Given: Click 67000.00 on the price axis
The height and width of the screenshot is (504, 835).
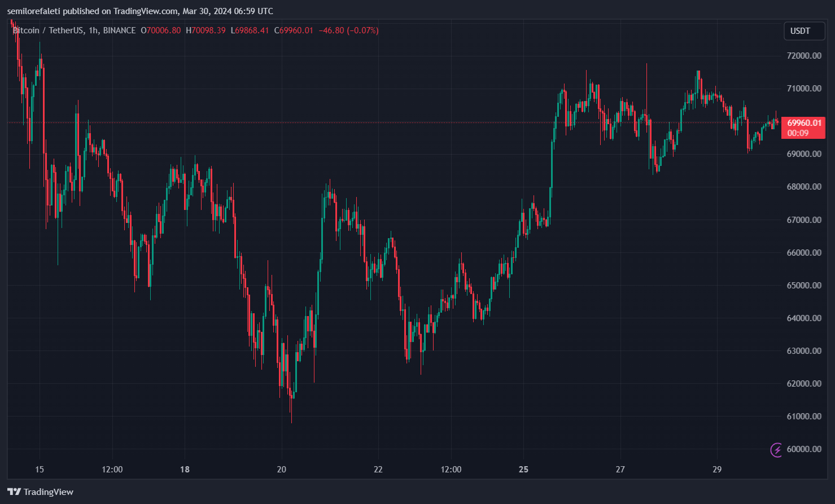Looking at the screenshot, I should pos(804,220).
